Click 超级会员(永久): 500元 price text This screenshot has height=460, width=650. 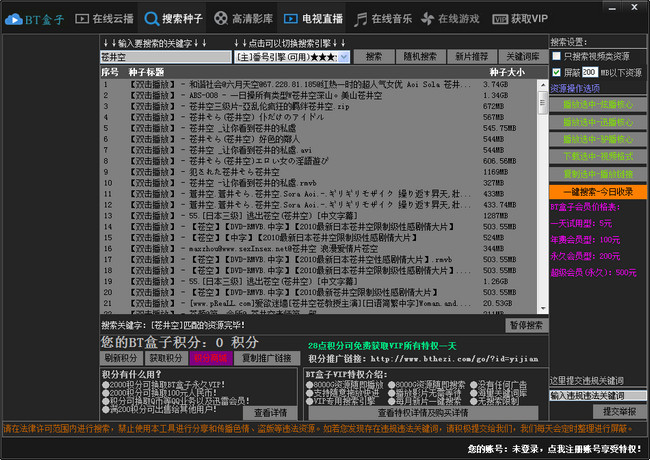pos(593,272)
